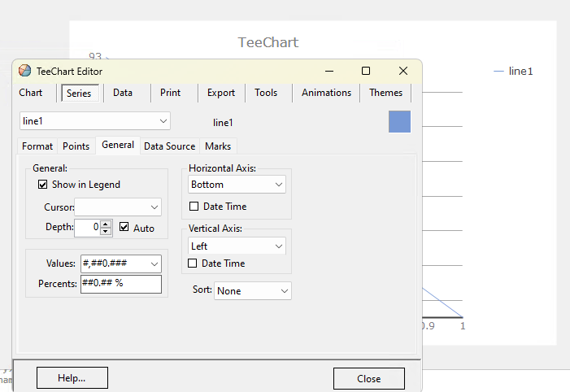Viewport: 570px width, 392px height.
Task: Click the line1 series title label
Action: 223,123
